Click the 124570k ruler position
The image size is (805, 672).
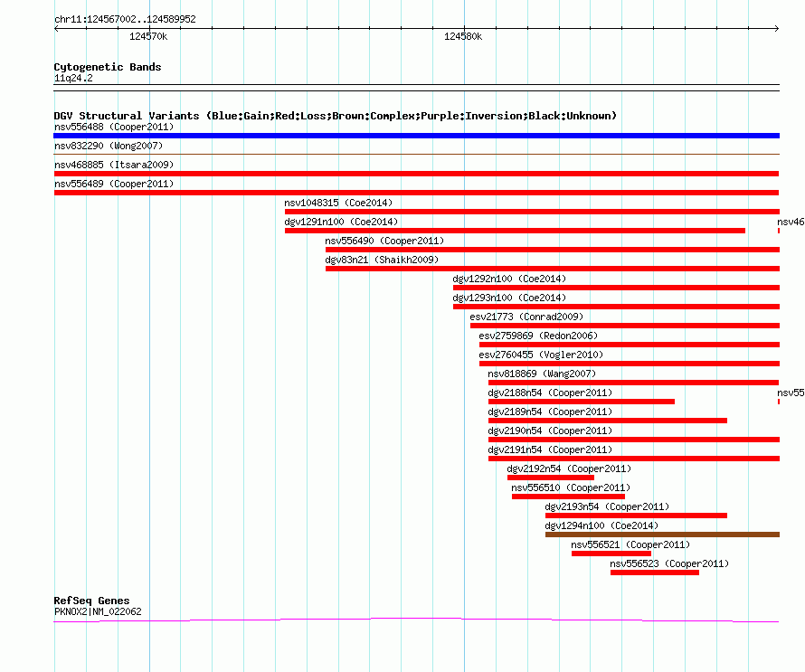[x=148, y=36]
